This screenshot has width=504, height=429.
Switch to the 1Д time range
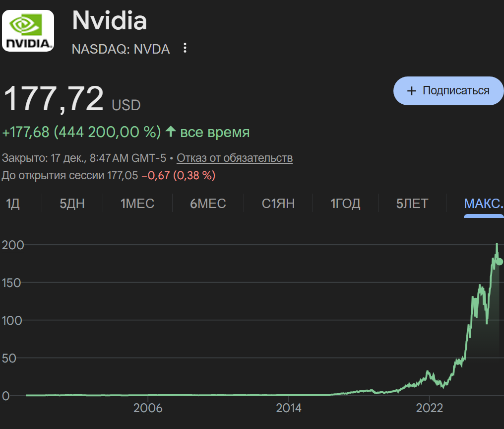13,204
